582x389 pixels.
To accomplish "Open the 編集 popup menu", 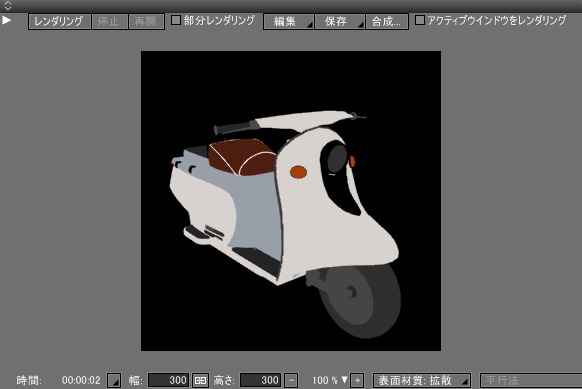I will click(x=288, y=22).
